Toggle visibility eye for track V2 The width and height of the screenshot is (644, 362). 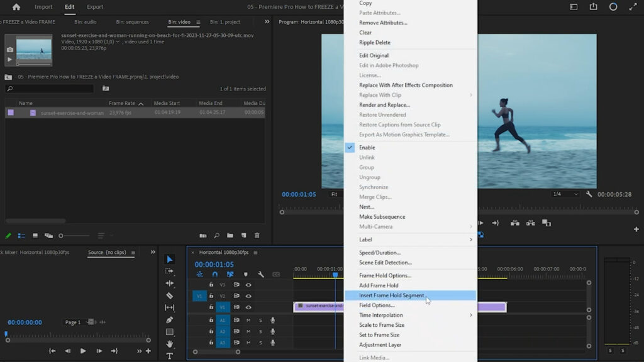click(248, 296)
